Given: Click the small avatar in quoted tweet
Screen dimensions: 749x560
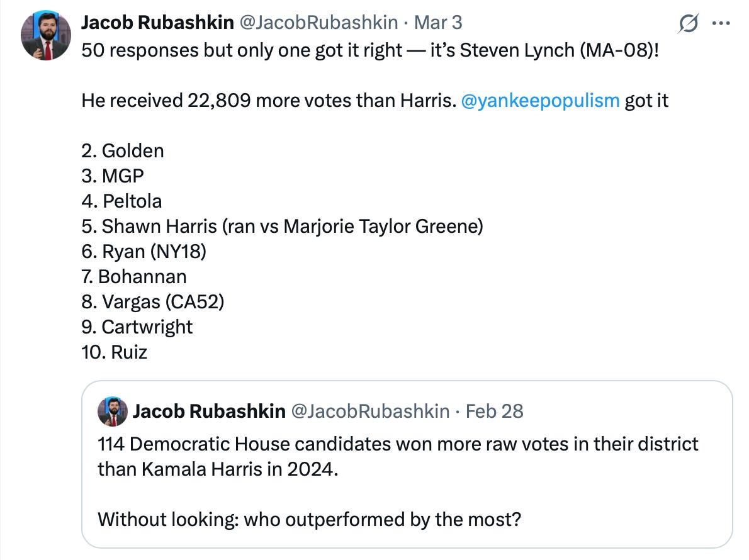Looking at the screenshot, I should (x=112, y=412).
